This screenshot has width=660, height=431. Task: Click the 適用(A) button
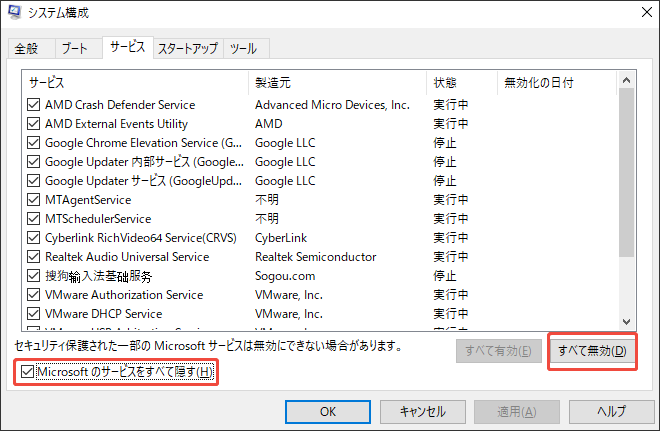pyautogui.click(x=517, y=411)
